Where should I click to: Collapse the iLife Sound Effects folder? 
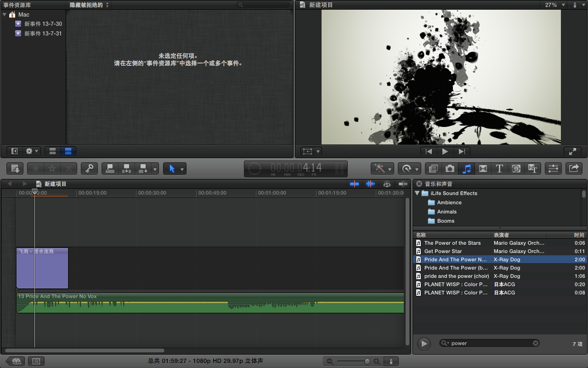417,193
